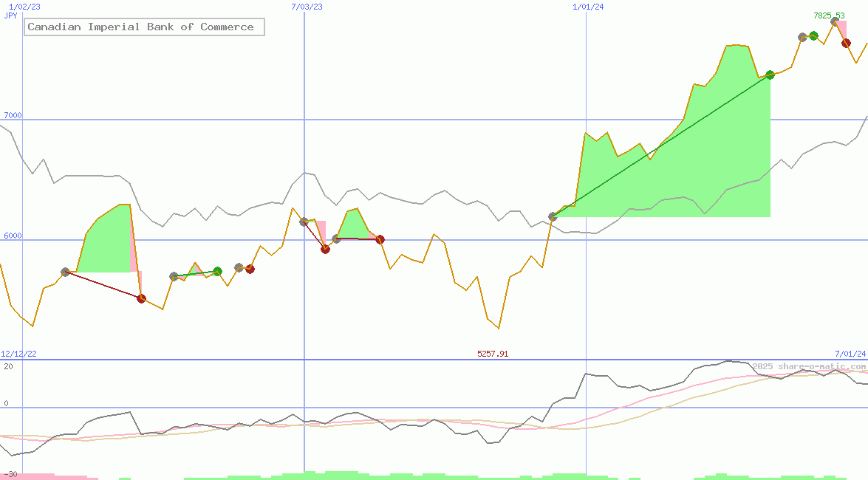Click the 6000 price axis label
This screenshot has height=480, width=868.
pyautogui.click(x=13, y=236)
